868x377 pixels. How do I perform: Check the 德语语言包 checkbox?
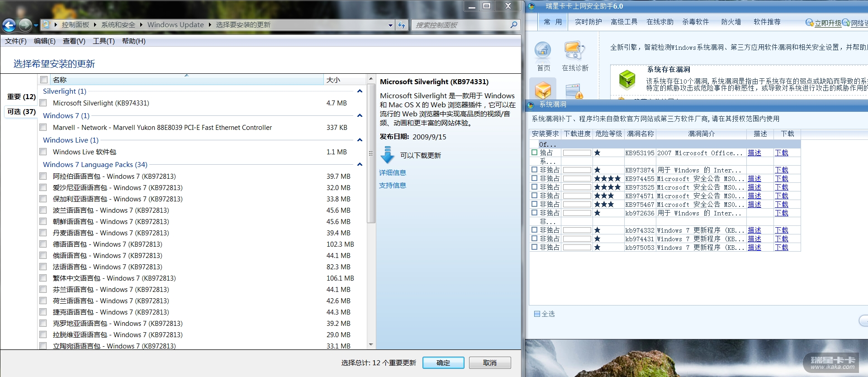point(43,244)
